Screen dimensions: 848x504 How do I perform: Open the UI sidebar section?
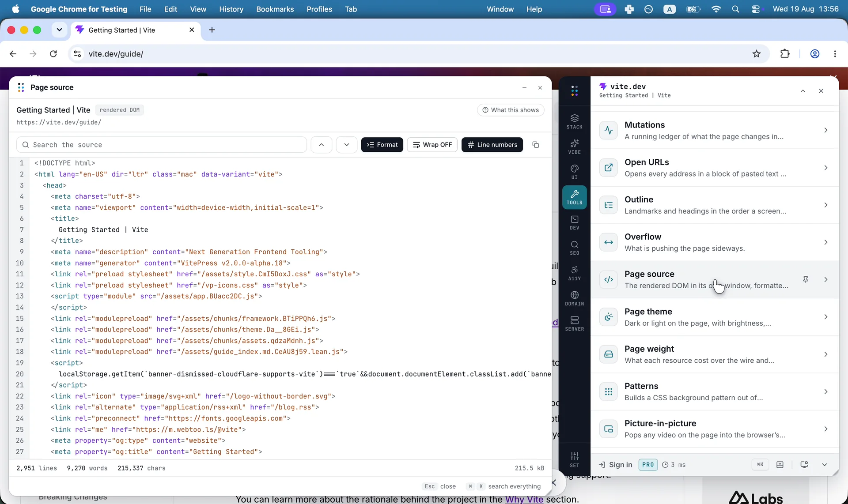[x=574, y=172]
